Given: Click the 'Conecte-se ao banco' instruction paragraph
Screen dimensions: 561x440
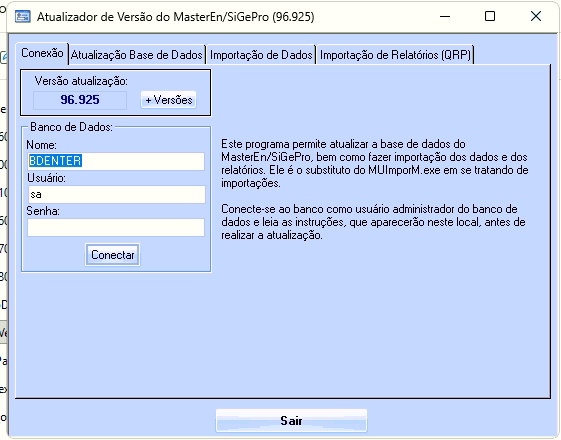Looking at the screenshot, I should click(x=373, y=222).
